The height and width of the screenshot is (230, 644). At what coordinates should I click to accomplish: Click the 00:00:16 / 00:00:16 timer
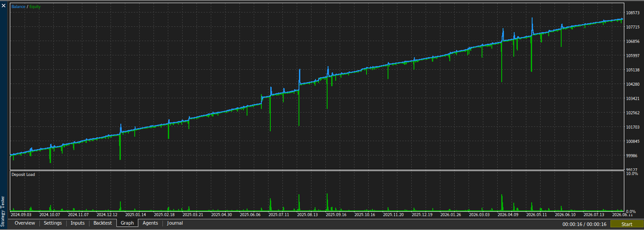tap(584, 224)
